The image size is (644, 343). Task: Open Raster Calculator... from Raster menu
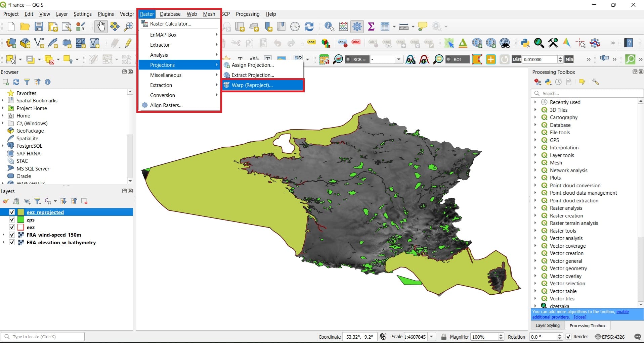point(179,24)
